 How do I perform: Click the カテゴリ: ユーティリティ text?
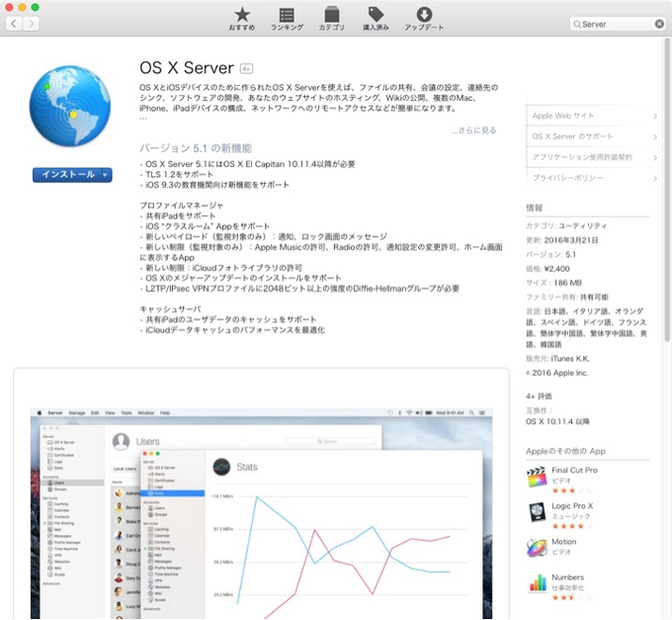pos(566,226)
